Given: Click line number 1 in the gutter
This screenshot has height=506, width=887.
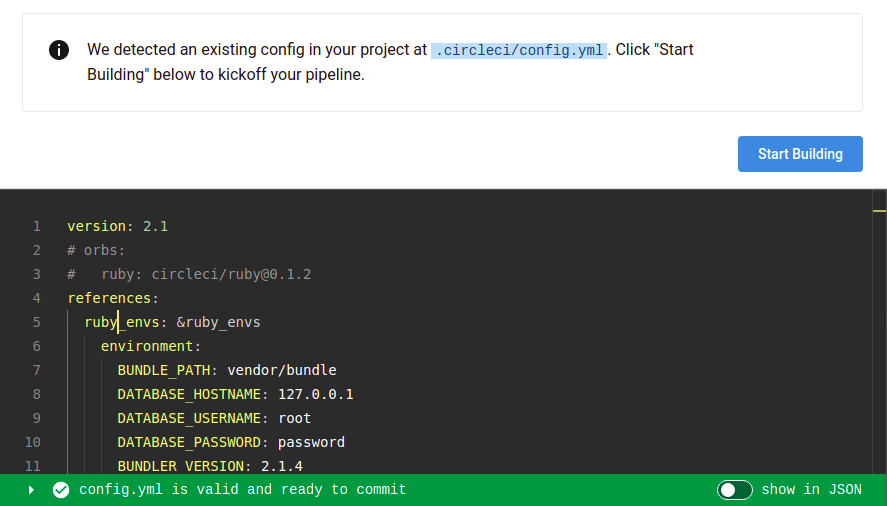Looking at the screenshot, I should coord(36,226).
